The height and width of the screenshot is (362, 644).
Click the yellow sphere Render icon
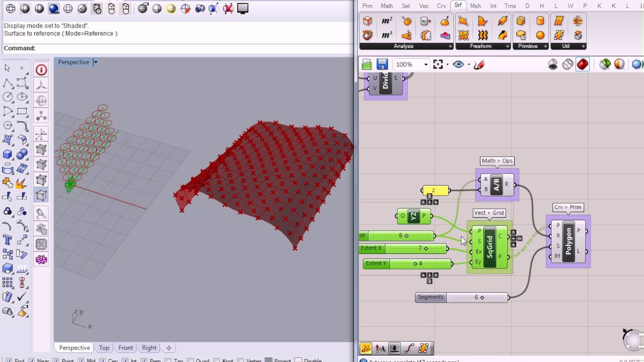coord(171,9)
